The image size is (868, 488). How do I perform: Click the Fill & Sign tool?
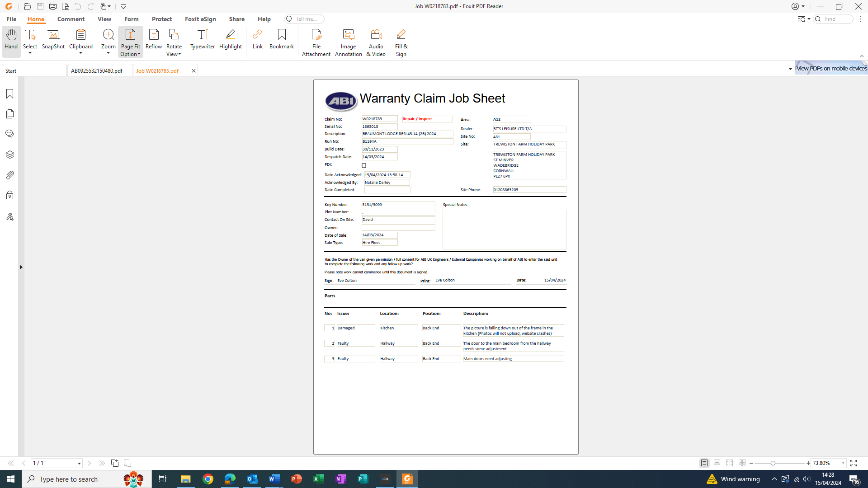tap(401, 42)
